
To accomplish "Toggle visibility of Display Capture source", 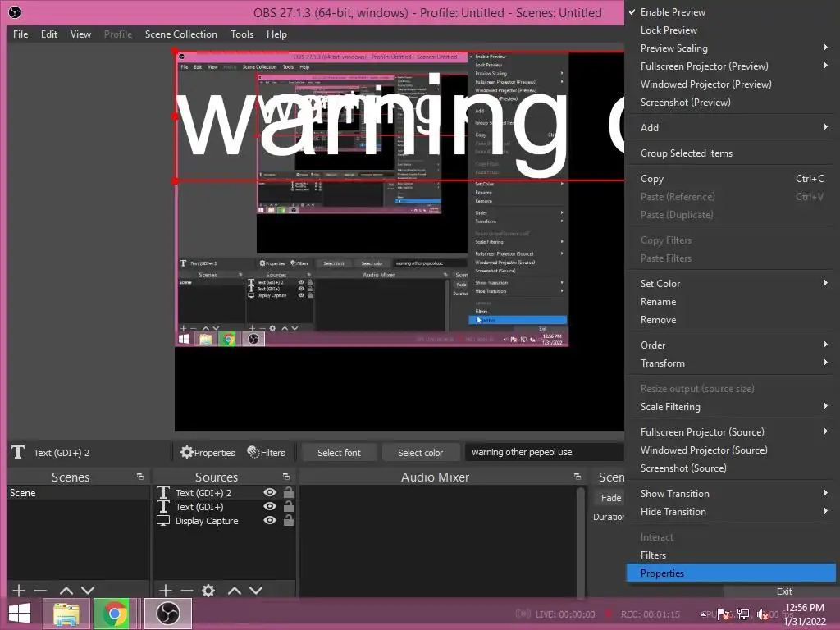I will click(x=270, y=520).
